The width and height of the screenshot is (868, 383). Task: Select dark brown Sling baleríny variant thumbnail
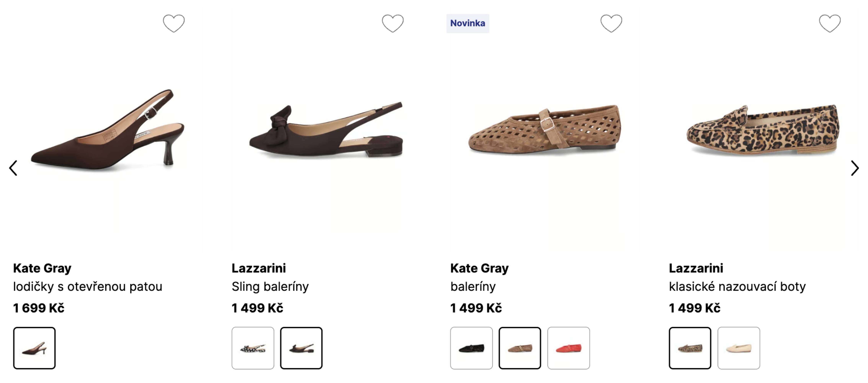tap(301, 348)
